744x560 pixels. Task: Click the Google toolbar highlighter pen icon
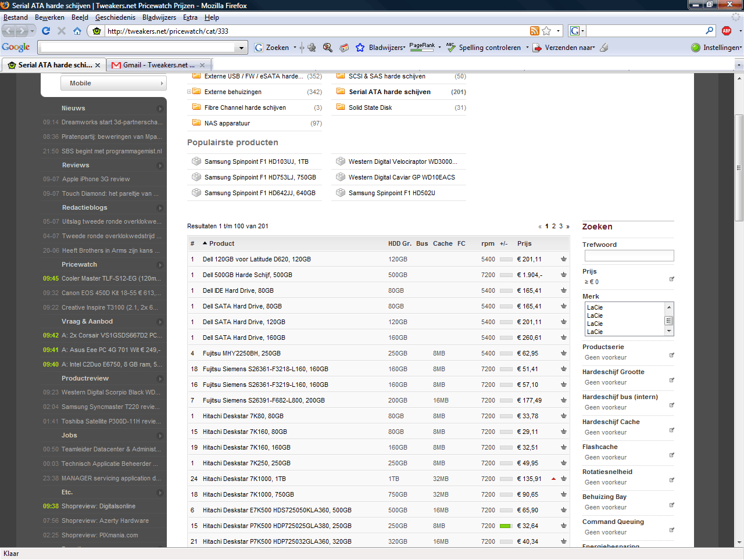tap(604, 48)
